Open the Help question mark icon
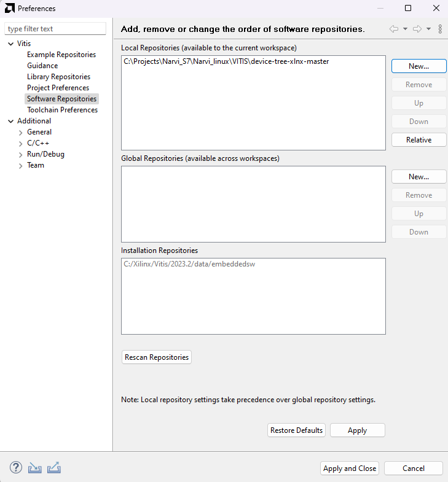Screen dimensions: 448x482 pos(15,468)
